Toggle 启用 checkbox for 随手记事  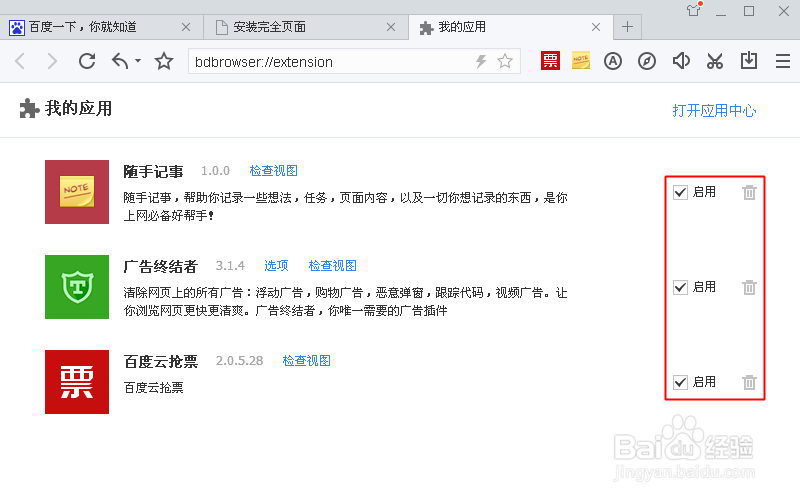click(x=680, y=192)
